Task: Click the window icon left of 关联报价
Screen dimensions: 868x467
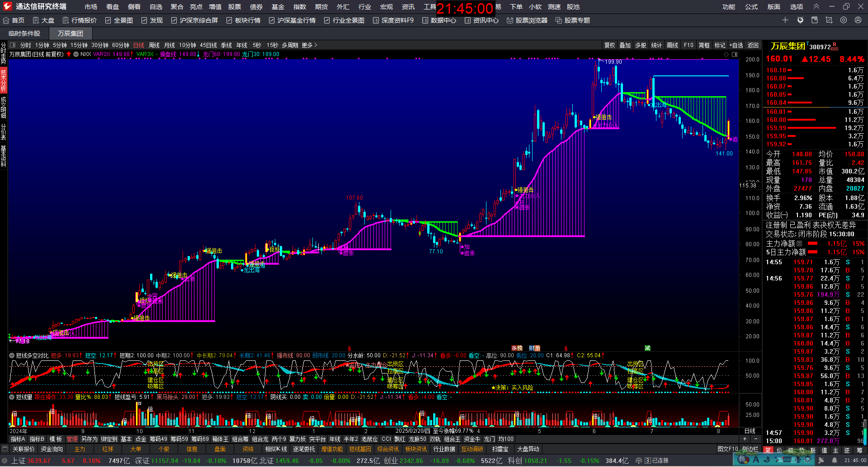Action: [x=5, y=449]
